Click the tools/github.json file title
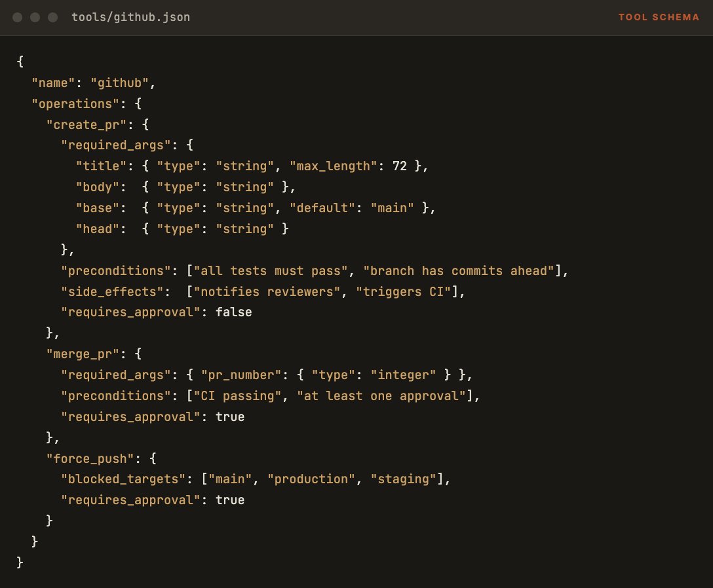The image size is (713, 588). (130, 17)
